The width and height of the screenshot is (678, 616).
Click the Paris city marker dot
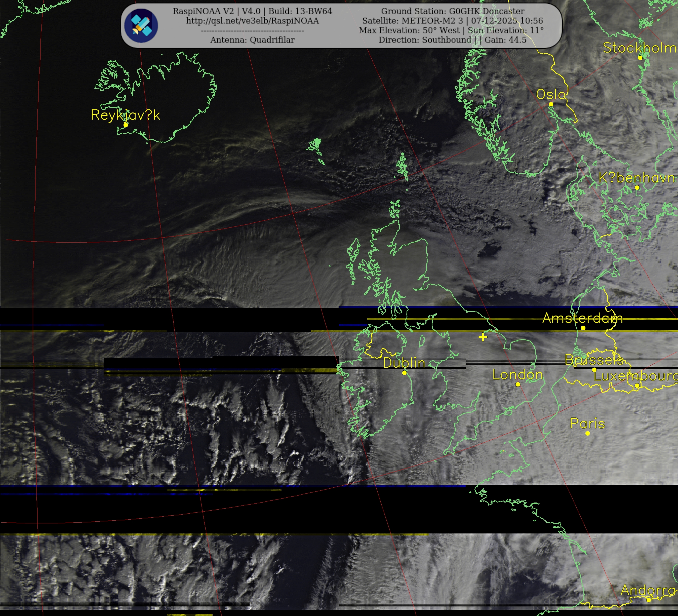click(587, 433)
